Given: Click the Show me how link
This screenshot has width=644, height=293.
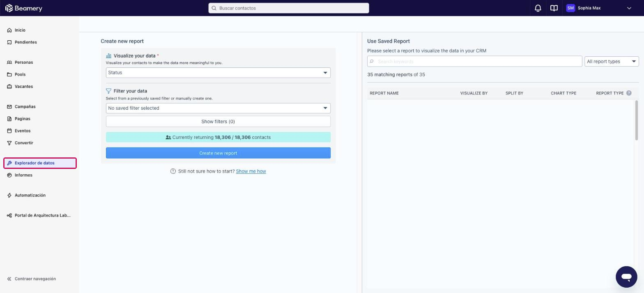Looking at the screenshot, I should point(251,171).
